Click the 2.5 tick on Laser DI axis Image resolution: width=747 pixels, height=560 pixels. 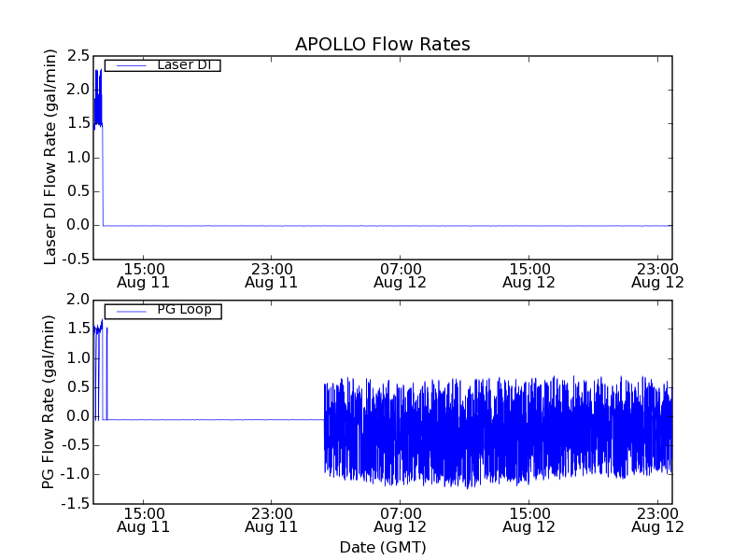78,56
